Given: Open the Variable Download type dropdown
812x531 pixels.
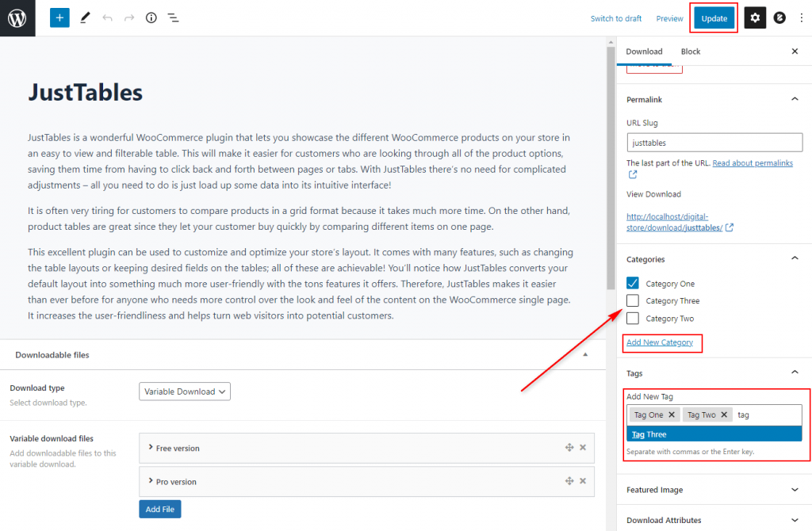Looking at the screenshot, I should [x=185, y=392].
